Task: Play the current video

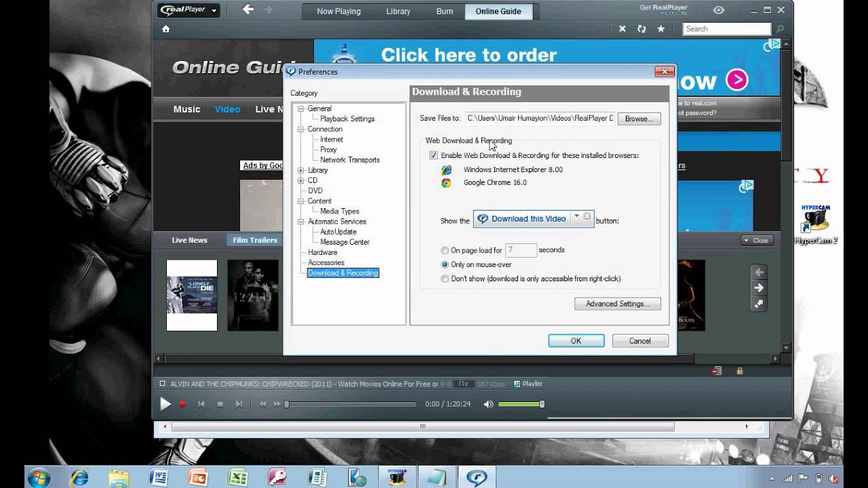Action: point(165,404)
